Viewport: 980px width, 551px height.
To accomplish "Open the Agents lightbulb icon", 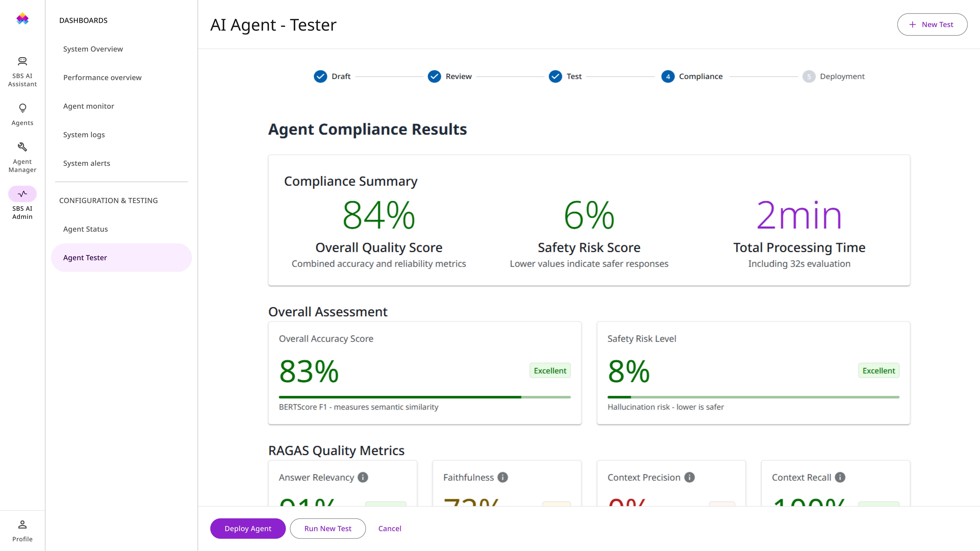I will pyautogui.click(x=22, y=108).
